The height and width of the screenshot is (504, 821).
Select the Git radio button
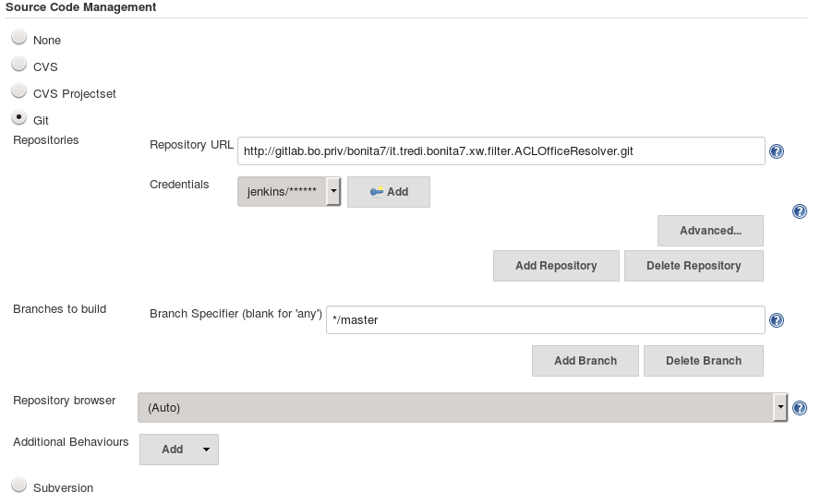click(18, 118)
